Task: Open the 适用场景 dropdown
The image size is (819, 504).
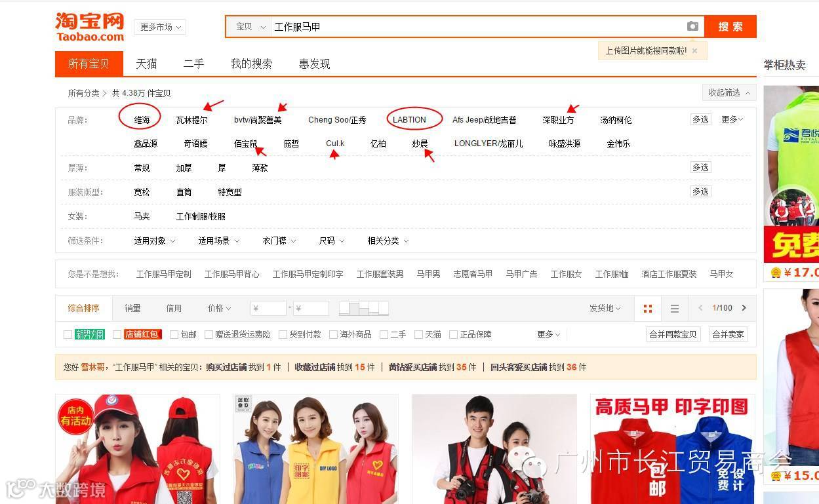Action: 219,241
